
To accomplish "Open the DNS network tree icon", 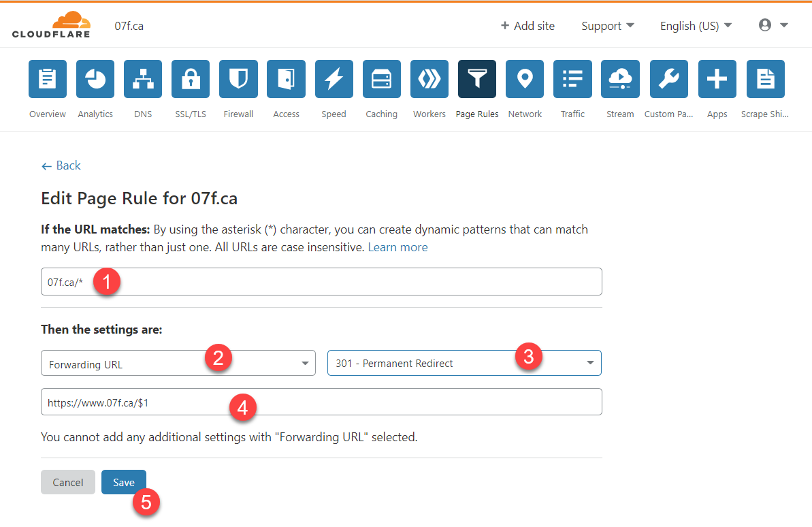I will point(143,79).
